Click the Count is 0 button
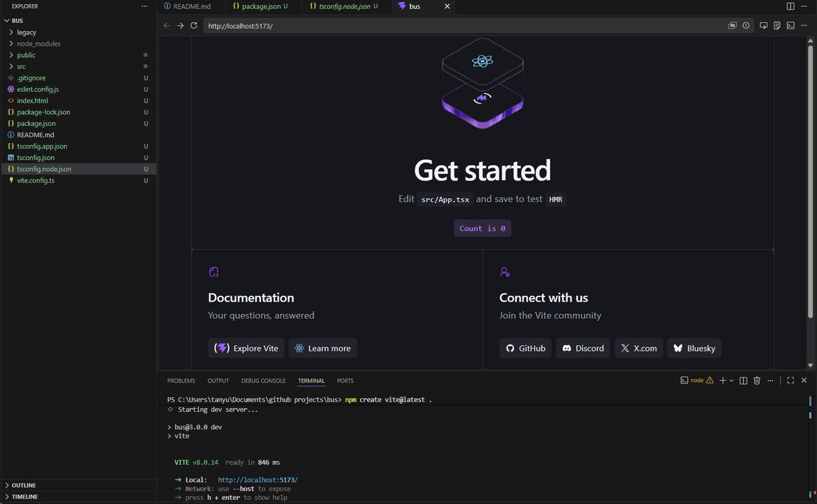Viewport: 817px width, 504px height. (x=482, y=228)
